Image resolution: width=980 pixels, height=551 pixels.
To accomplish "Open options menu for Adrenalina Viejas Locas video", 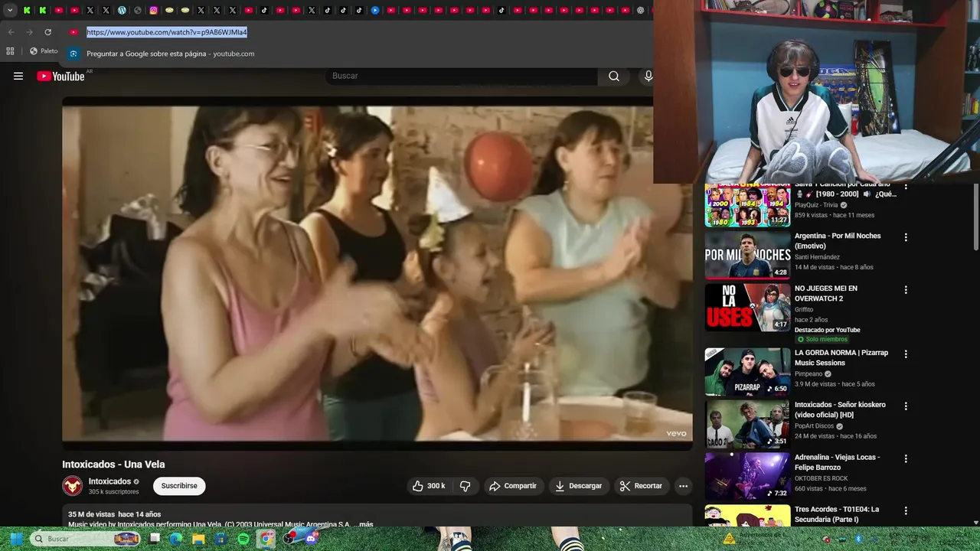I will tap(906, 458).
